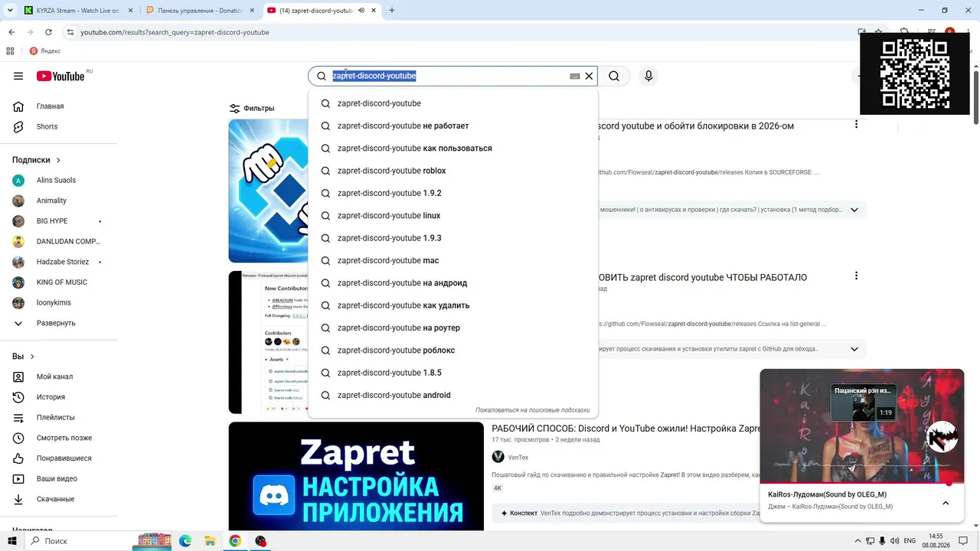The width and height of the screenshot is (980, 551).
Task: Select suggestion 'zapret-discord-youtube на андроид'
Action: coord(453,283)
